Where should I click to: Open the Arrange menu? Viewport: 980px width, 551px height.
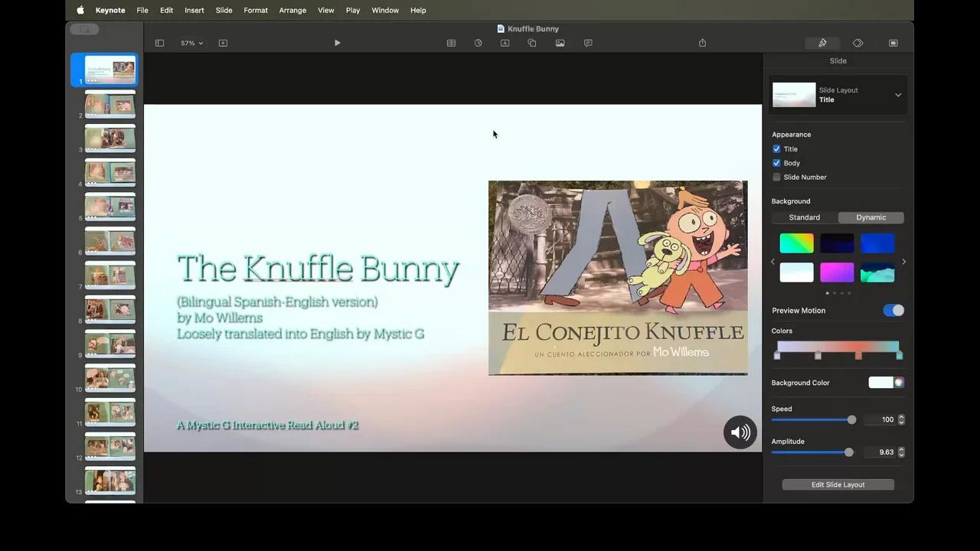[292, 10]
